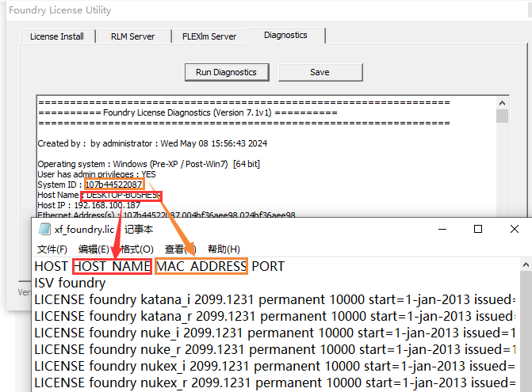
Task: Open the RLM Server tab
Action: click(x=132, y=36)
